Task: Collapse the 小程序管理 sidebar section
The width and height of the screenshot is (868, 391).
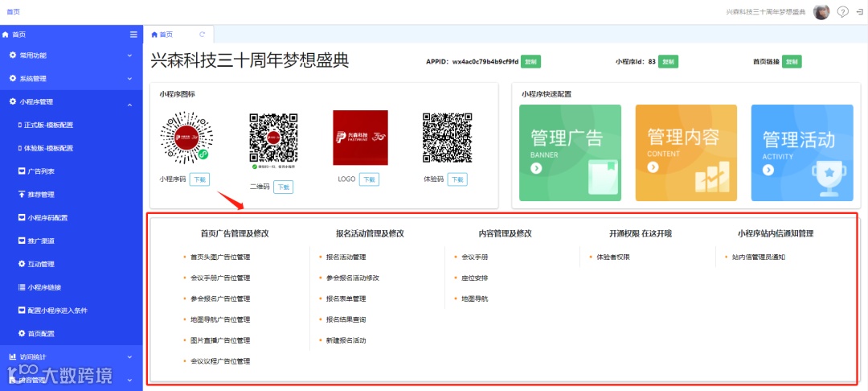Action: (x=71, y=102)
